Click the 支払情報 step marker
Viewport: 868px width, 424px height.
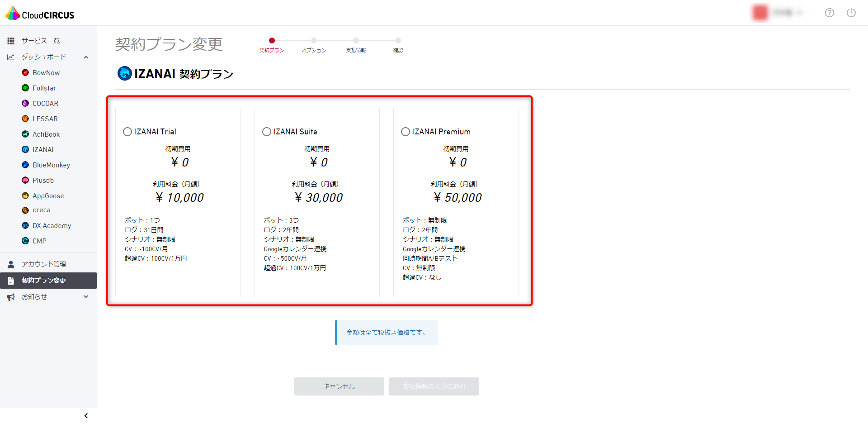pos(356,41)
